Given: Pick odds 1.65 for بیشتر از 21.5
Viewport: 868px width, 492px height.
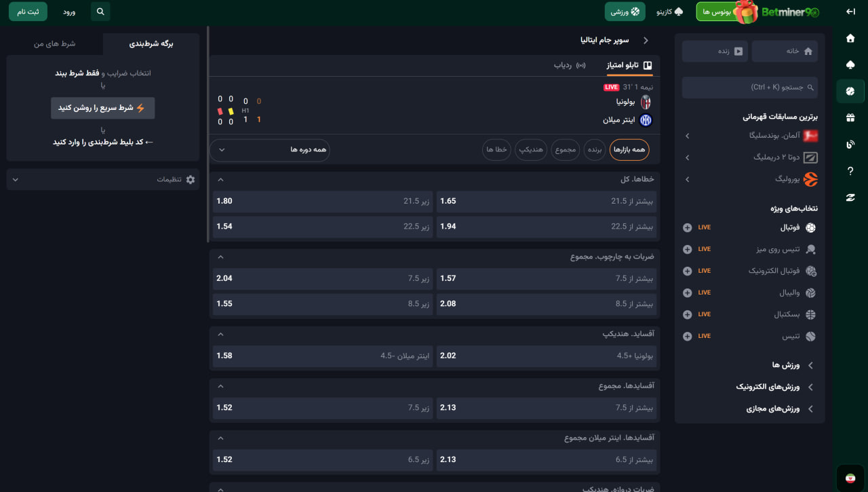Looking at the screenshot, I should coord(547,202).
